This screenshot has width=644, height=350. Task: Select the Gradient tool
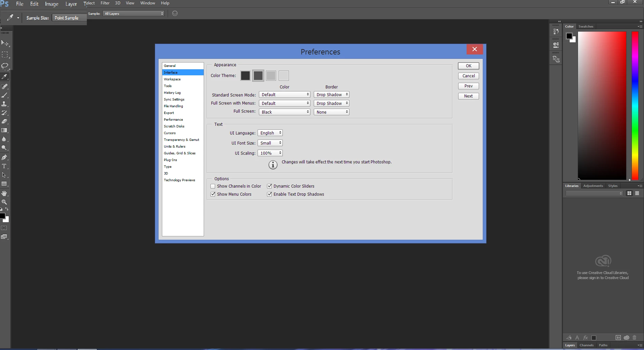[5, 130]
